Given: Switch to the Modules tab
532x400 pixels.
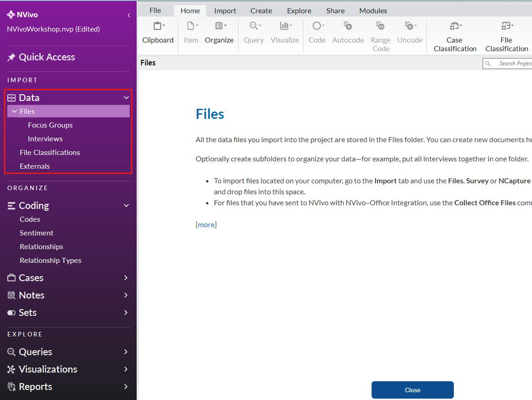Looking at the screenshot, I should click(373, 11).
